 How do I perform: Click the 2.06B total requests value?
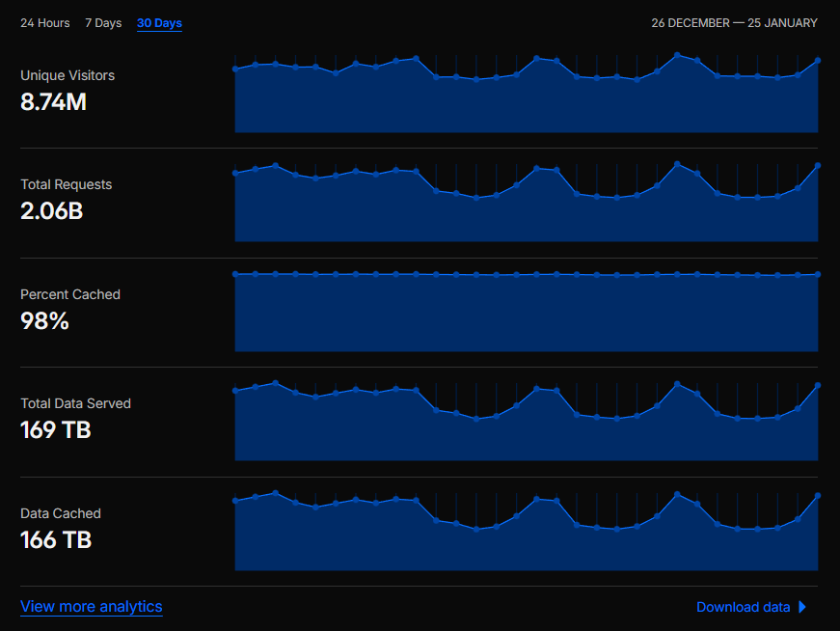click(52, 210)
